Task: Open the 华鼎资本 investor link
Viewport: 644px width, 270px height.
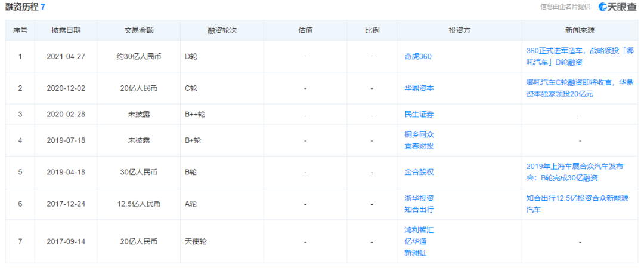Action: pyautogui.click(x=419, y=88)
